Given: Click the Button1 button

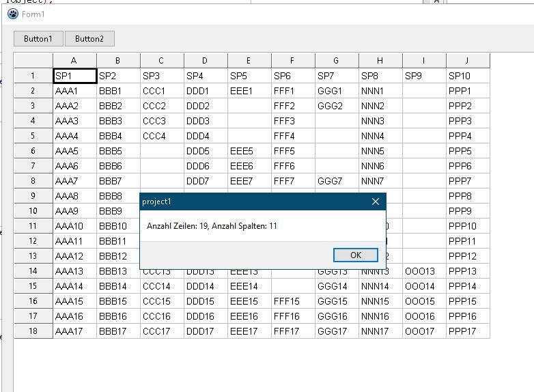Looking at the screenshot, I should click(x=38, y=39).
